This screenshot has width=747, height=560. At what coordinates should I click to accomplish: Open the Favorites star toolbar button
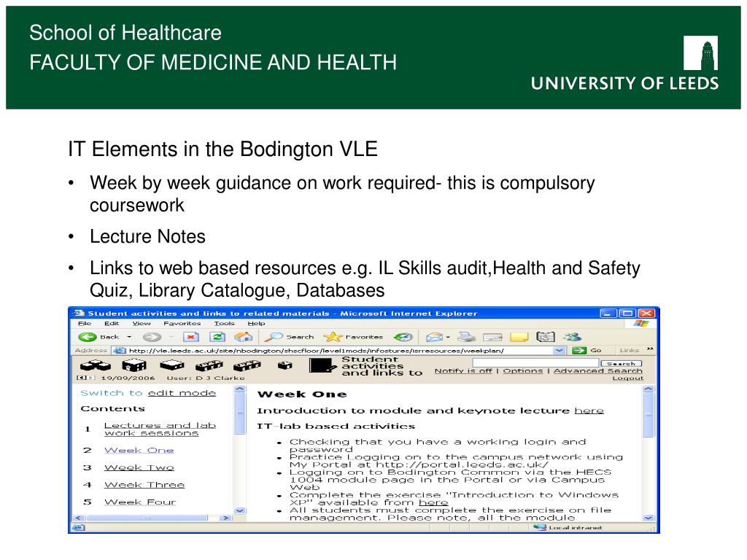[353, 337]
